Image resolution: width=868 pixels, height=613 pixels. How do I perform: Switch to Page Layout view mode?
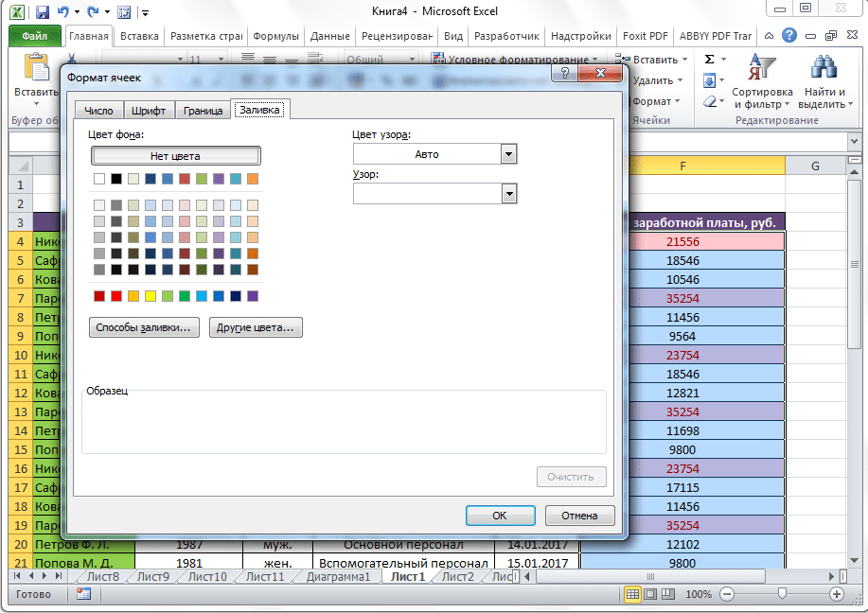pyautogui.click(x=650, y=594)
